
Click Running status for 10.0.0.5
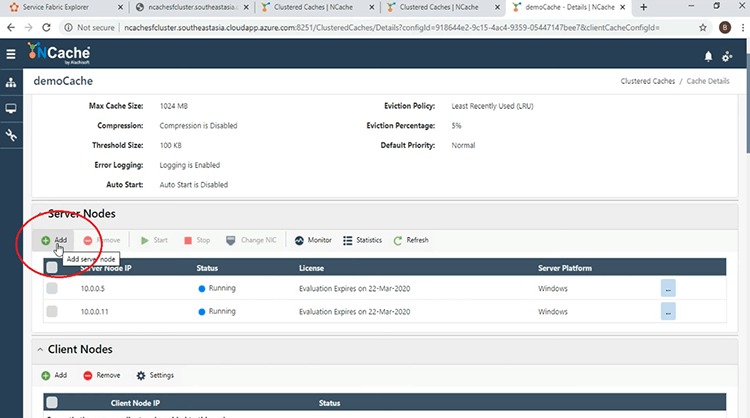[x=217, y=288]
